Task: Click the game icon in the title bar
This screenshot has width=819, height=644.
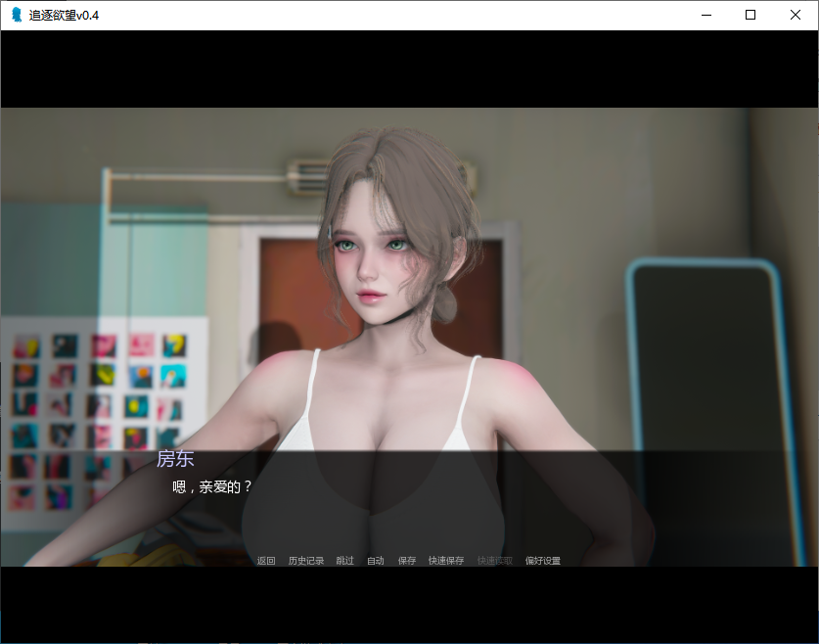Action: point(17,15)
